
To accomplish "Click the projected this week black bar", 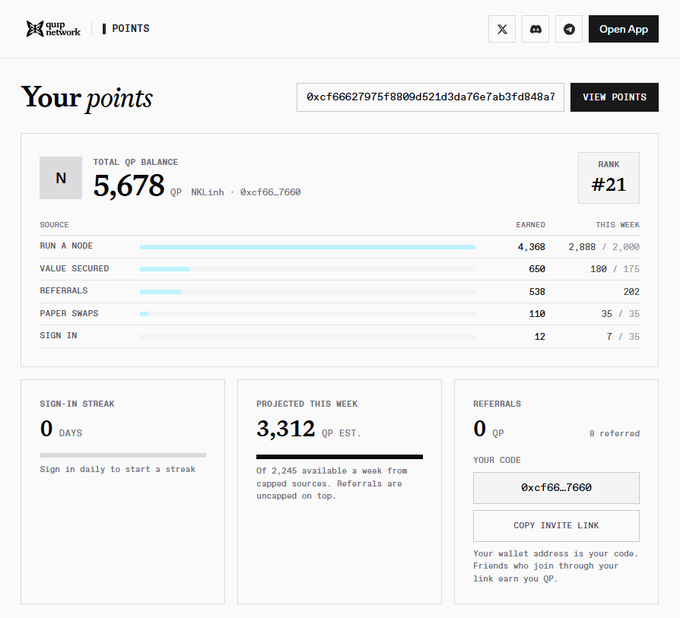I will click(340, 457).
